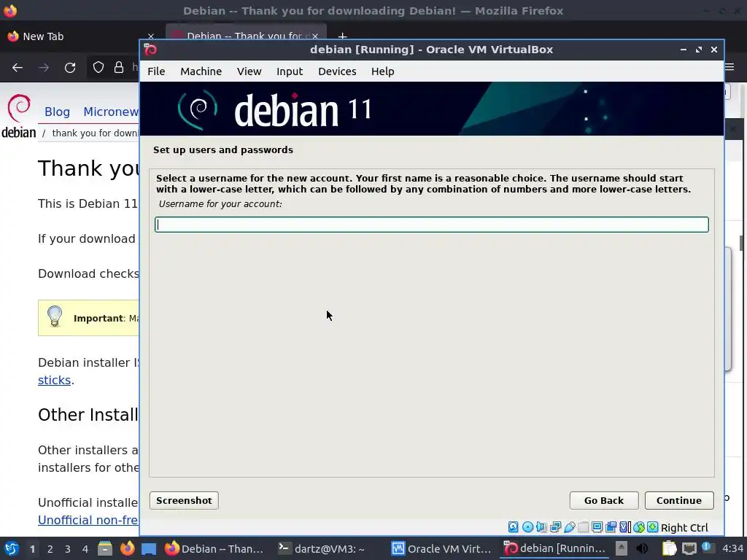This screenshot has height=560, width=747.
Task: Click the update notification tray icon
Action: click(708, 548)
